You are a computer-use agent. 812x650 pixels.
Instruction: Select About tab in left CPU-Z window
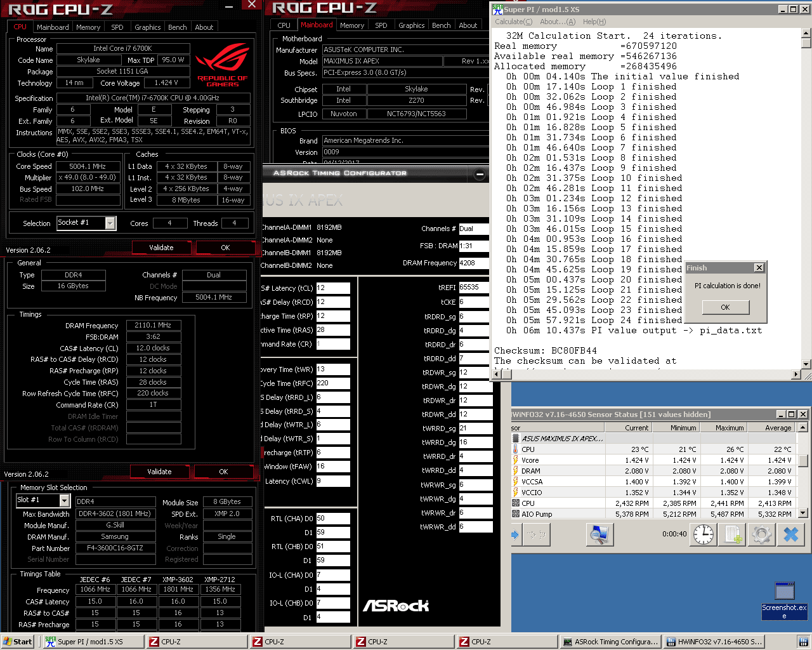click(204, 27)
